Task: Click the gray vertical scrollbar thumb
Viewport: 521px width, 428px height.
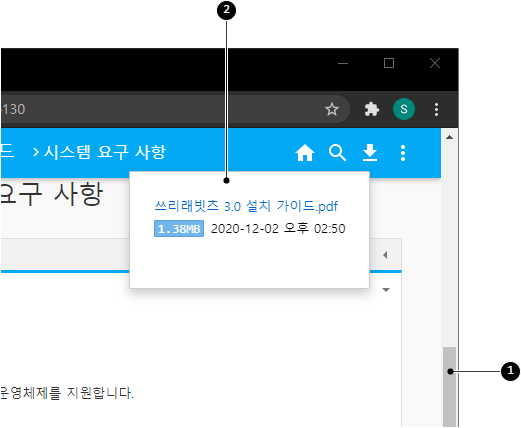Action: [x=449, y=387]
